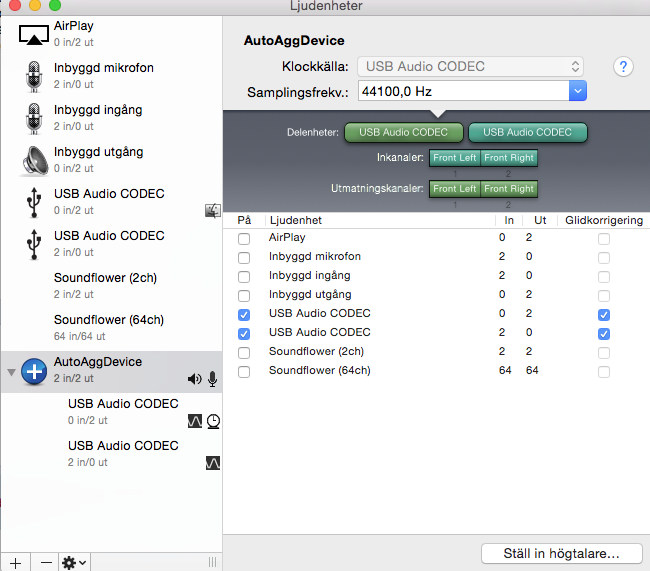
Task: Collapse the AutoAggDevice disclosure triangle
Action: tap(11, 372)
